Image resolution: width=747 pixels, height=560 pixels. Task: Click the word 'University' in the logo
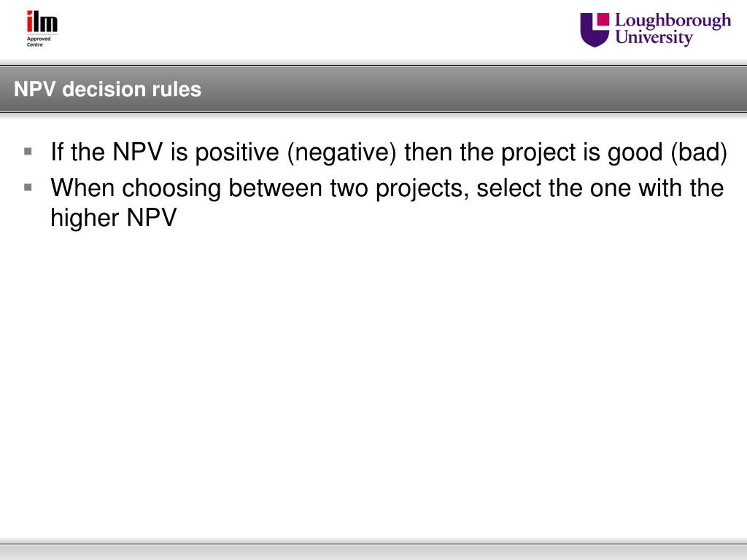pyautogui.click(x=654, y=38)
